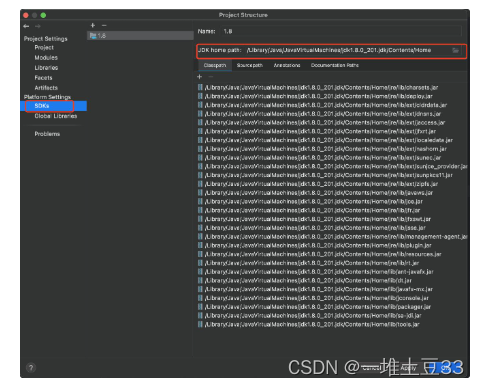The width and height of the screenshot is (480, 387).
Task: Select the tools.jar classpath entry
Action: (309, 324)
